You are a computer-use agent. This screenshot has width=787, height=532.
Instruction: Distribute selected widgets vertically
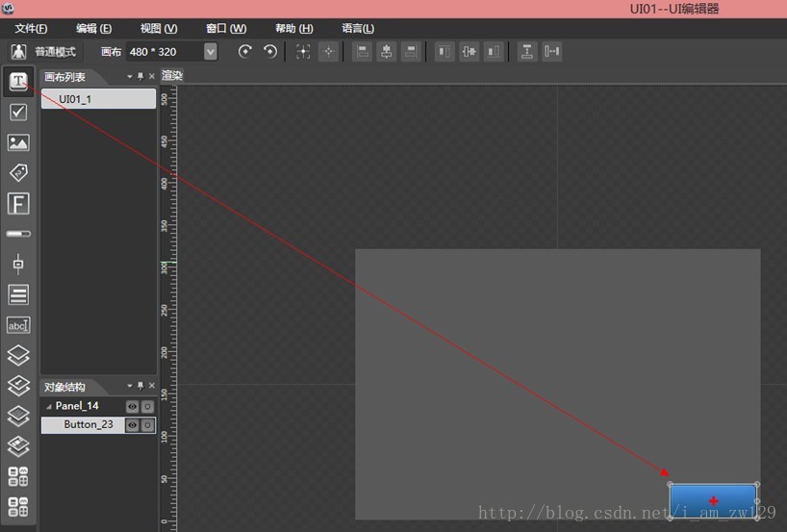pyautogui.click(x=527, y=51)
